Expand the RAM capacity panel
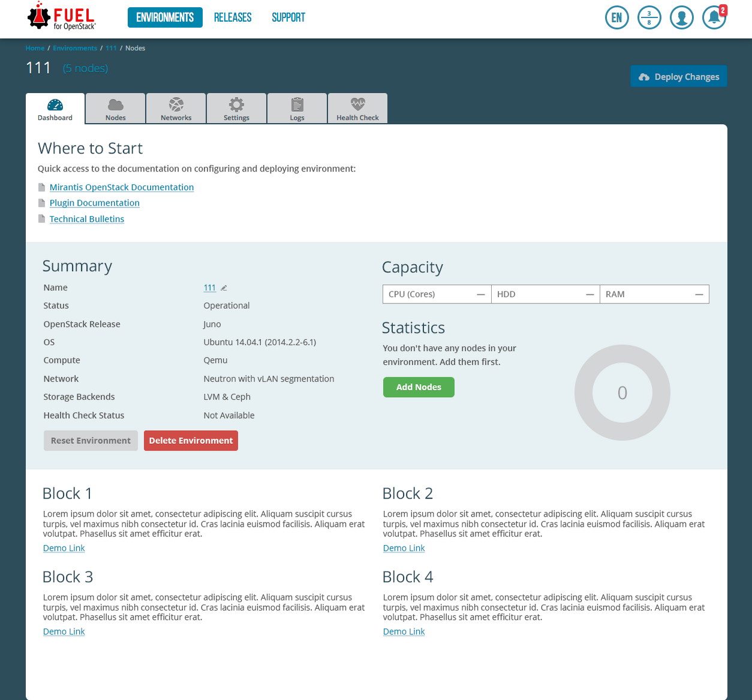Screen dimensions: 752x700 pyautogui.click(x=654, y=295)
